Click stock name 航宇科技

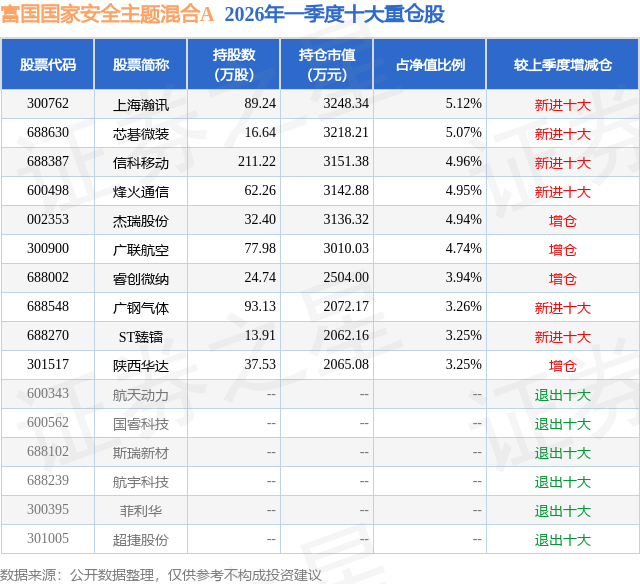click(141, 482)
